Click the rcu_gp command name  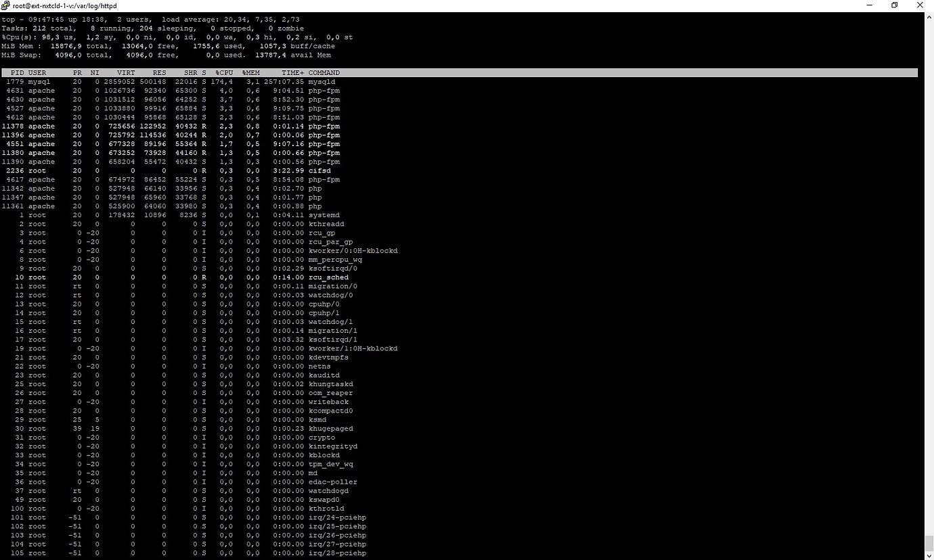tap(322, 233)
